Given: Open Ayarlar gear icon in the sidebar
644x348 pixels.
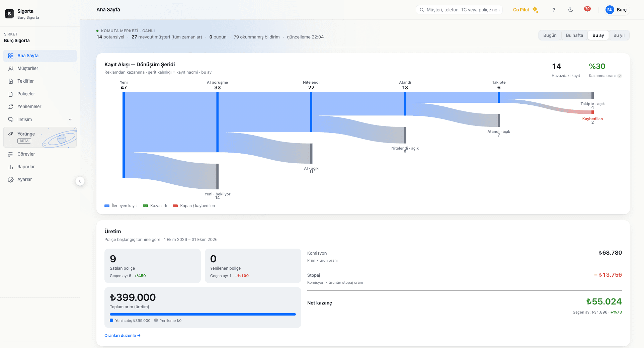Looking at the screenshot, I should (11, 180).
